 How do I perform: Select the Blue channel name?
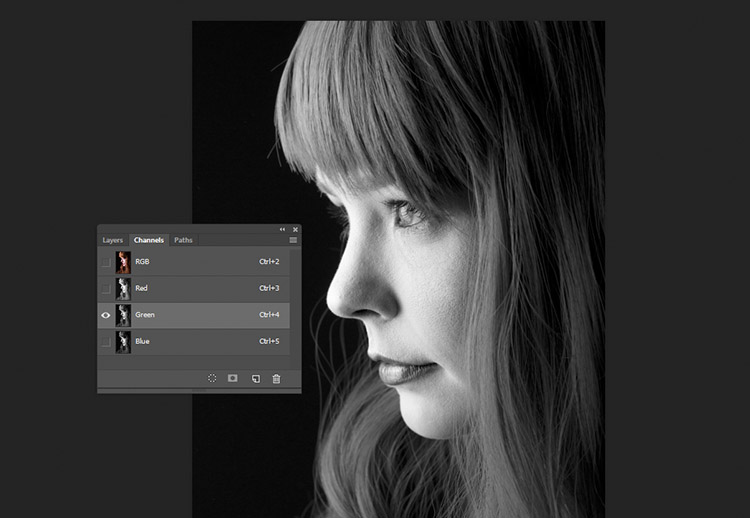coord(142,341)
